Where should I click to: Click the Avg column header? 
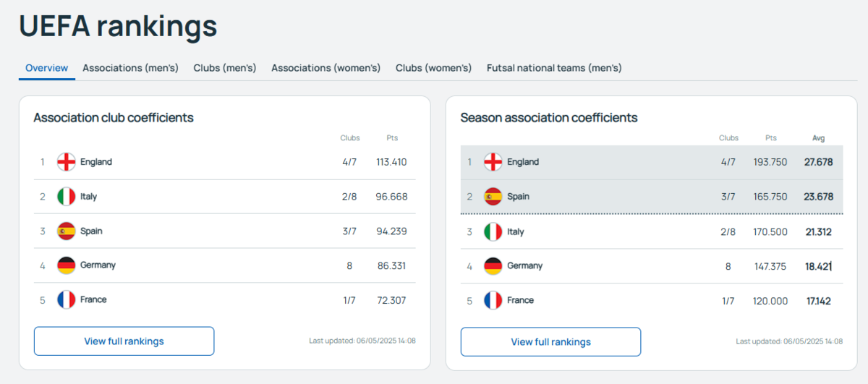(818, 138)
